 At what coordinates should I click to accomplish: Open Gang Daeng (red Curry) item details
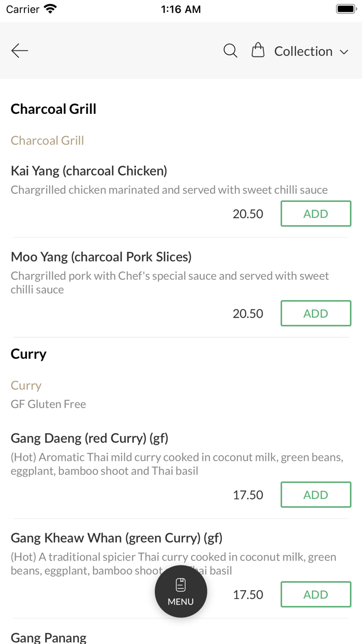(x=89, y=438)
